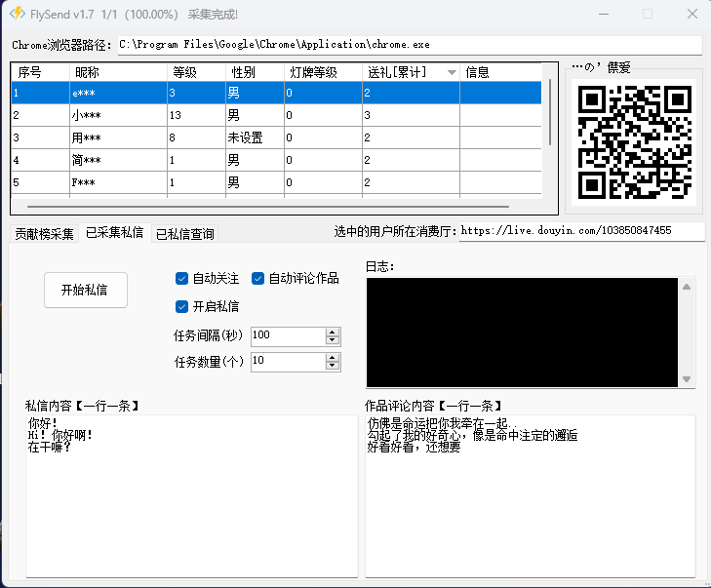This screenshot has width=711, height=588.
Task: Click the 昵称 column header
Action: coord(116,72)
